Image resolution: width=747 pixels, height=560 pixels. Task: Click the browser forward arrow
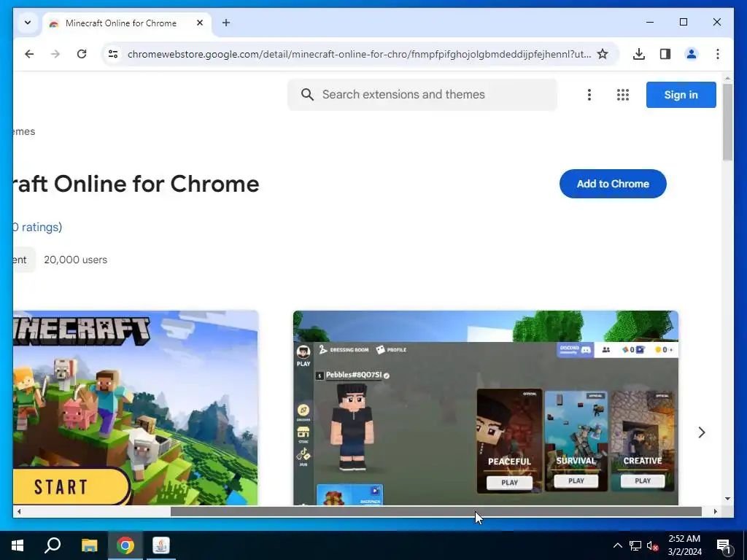click(55, 54)
